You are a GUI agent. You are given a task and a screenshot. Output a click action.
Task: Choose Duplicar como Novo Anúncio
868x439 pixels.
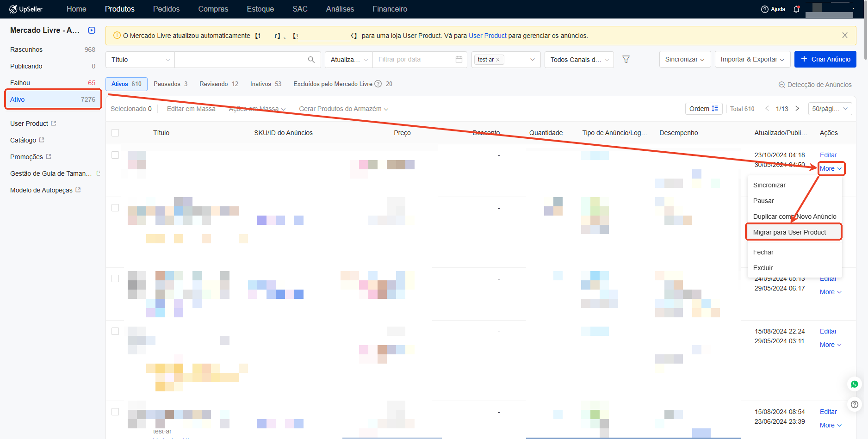pos(794,216)
